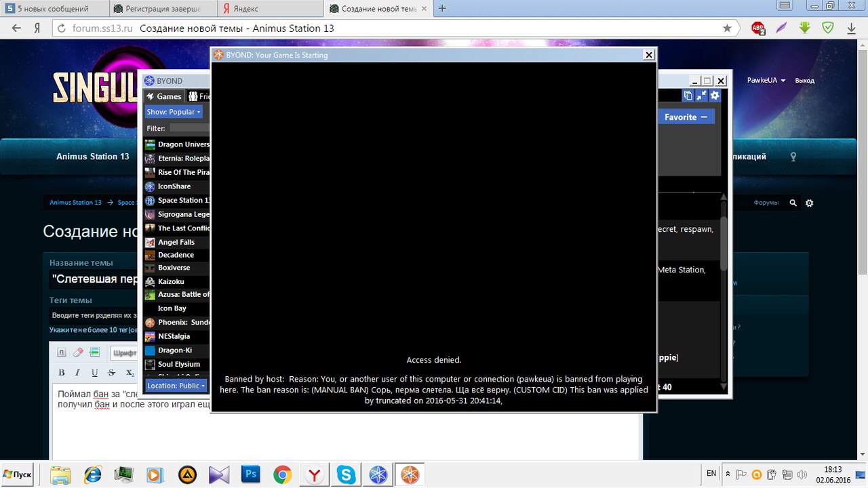Image resolution: width=868 pixels, height=488 pixels.
Task: Select Space Station 13 game entry
Action: tap(177, 200)
